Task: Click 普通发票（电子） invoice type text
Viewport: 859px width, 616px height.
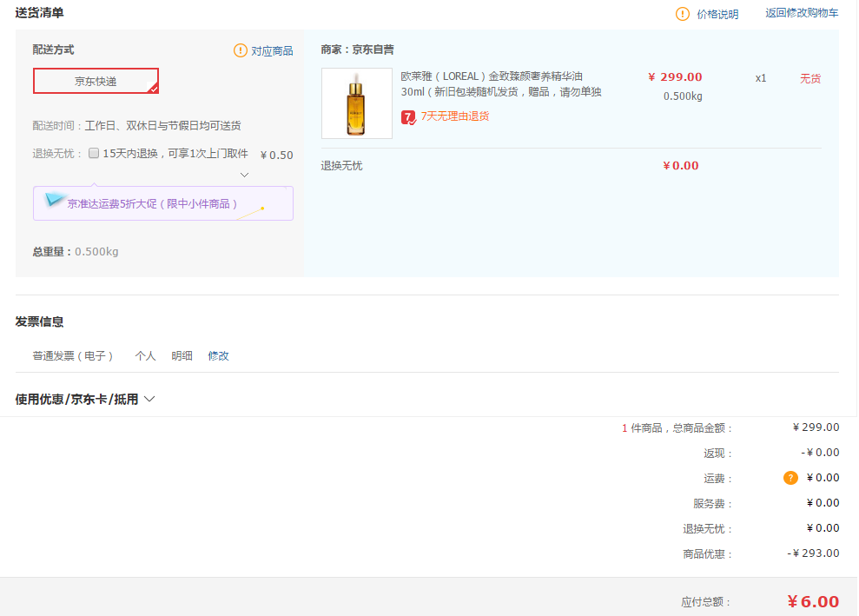Action: point(73,356)
